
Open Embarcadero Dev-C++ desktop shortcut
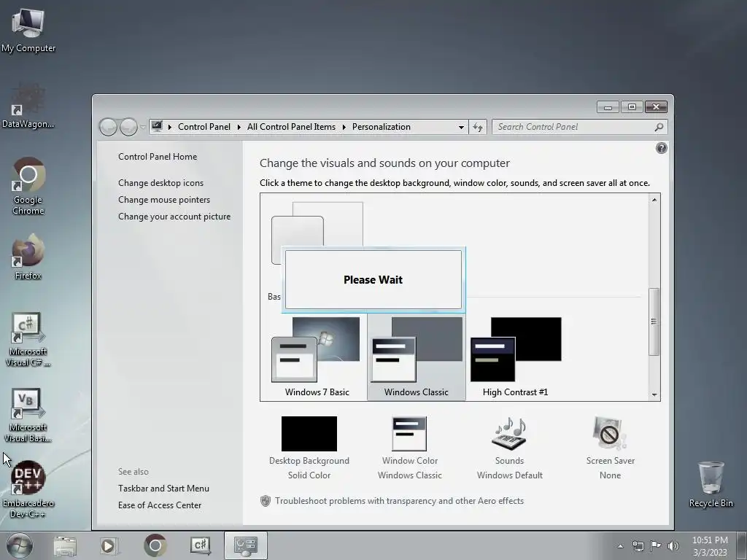pyautogui.click(x=28, y=489)
